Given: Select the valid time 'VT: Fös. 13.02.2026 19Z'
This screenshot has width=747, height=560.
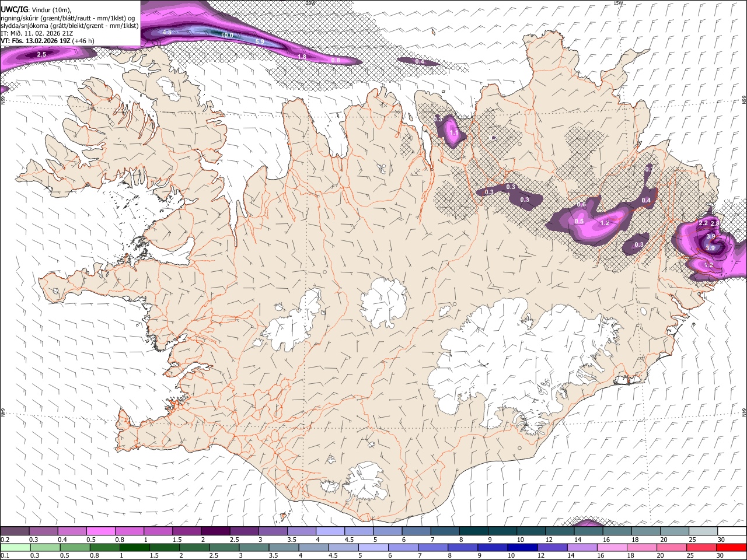Looking at the screenshot, I should click(36, 41).
